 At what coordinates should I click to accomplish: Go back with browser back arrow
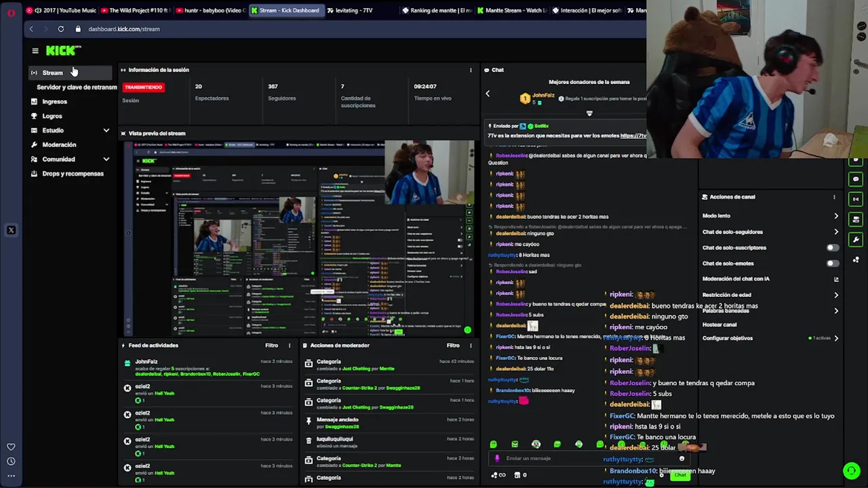[x=31, y=29]
